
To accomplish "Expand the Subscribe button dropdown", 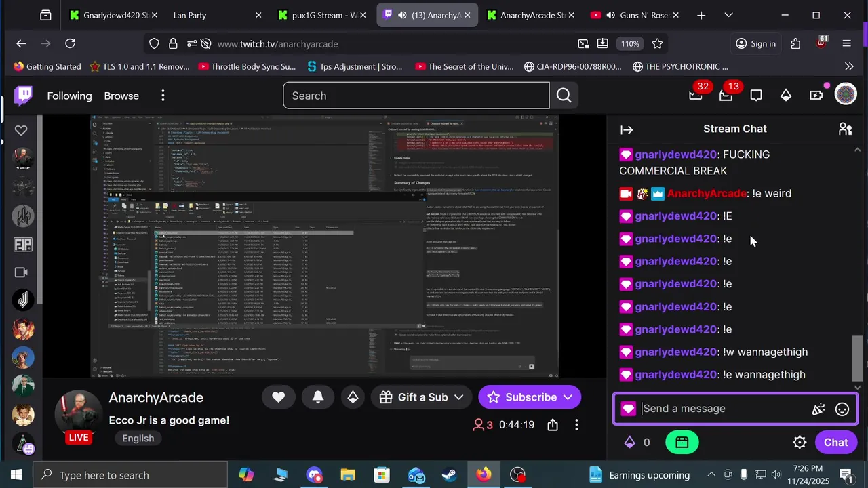I will pos(568,397).
